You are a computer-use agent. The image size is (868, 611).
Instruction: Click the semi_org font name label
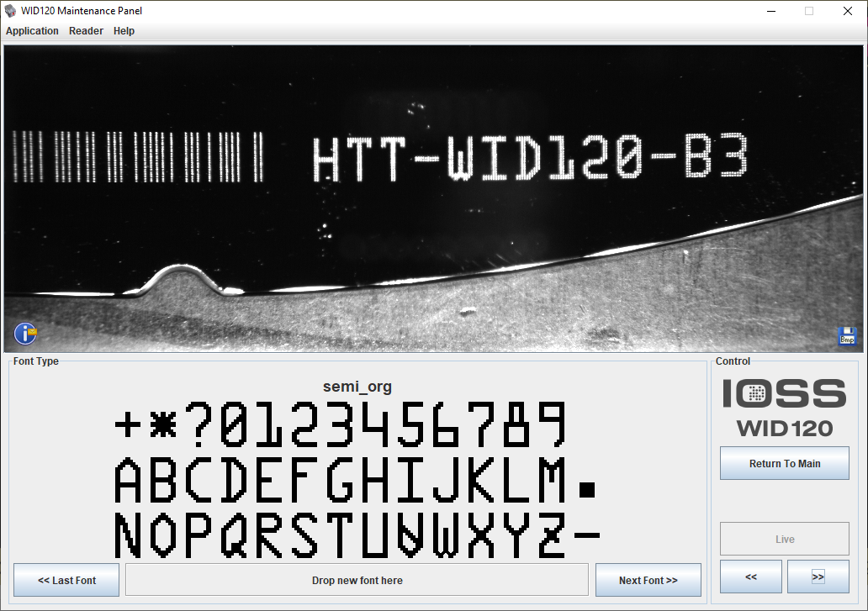click(357, 387)
